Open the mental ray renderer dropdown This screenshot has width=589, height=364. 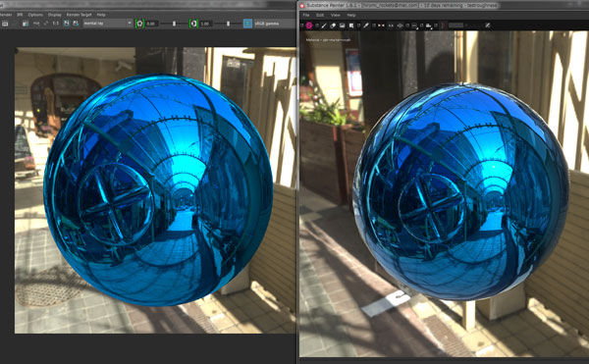coord(107,24)
